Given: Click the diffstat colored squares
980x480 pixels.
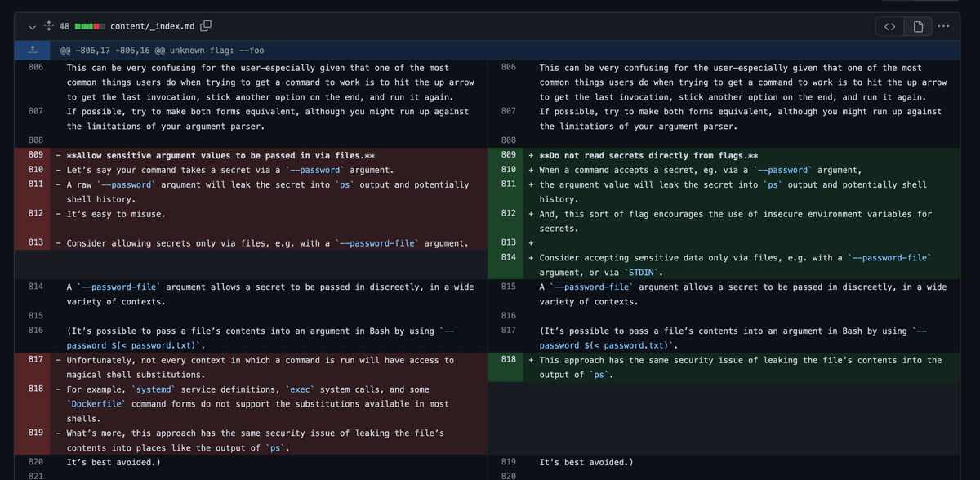Looking at the screenshot, I should (88, 27).
